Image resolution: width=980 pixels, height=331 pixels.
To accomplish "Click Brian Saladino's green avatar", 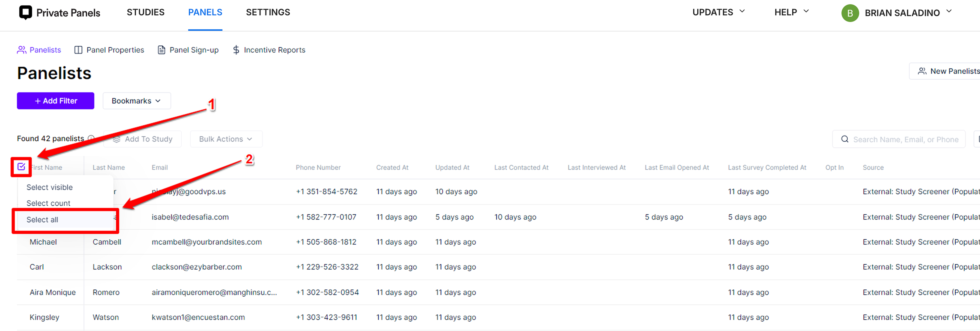I will (850, 13).
